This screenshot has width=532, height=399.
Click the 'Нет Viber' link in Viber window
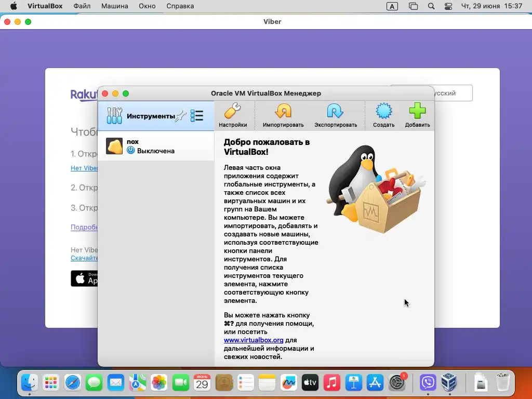pyautogui.click(x=84, y=168)
